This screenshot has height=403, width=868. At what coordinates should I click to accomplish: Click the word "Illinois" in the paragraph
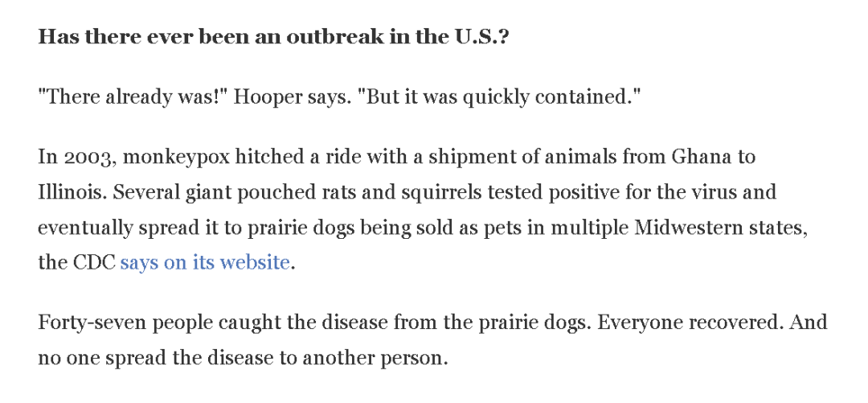[68, 192]
